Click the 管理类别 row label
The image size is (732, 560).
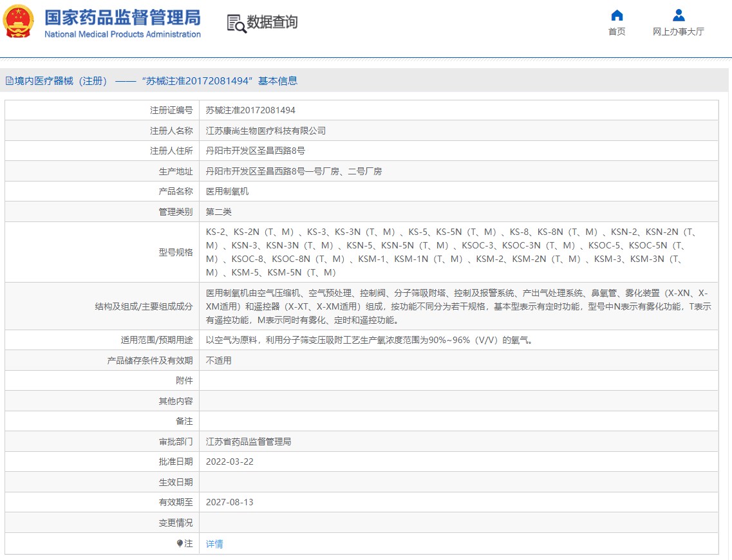[176, 212]
